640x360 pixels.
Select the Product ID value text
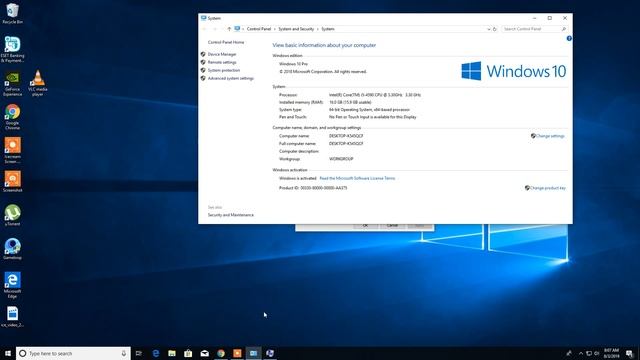coord(324,188)
